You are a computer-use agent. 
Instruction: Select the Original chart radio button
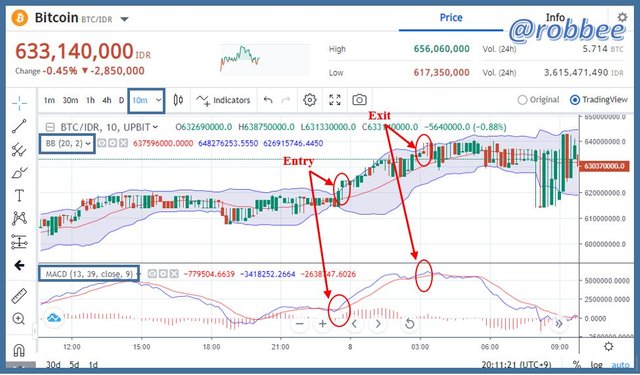pos(538,100)
